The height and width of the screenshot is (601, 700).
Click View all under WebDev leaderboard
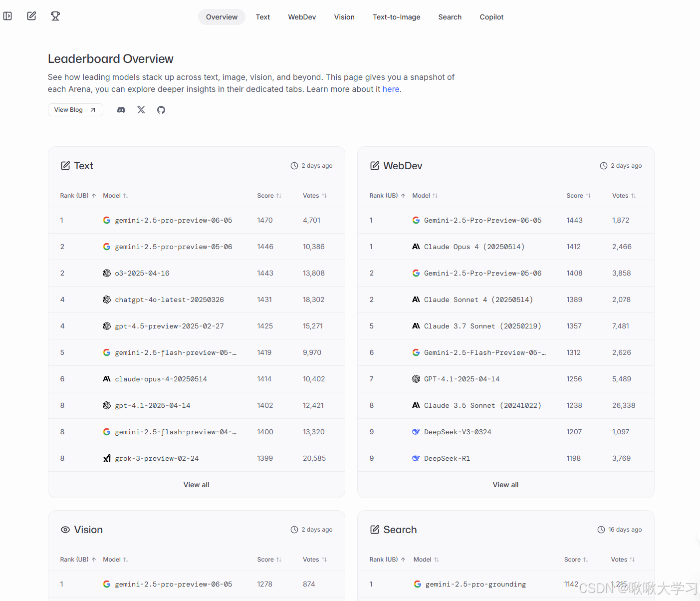click(x=506, y=485)
